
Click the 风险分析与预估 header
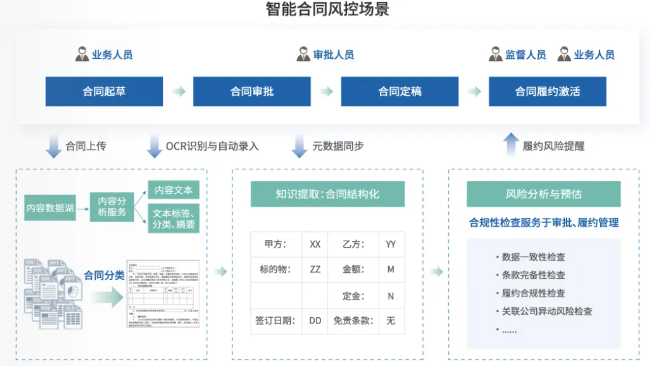click(543, 194)
